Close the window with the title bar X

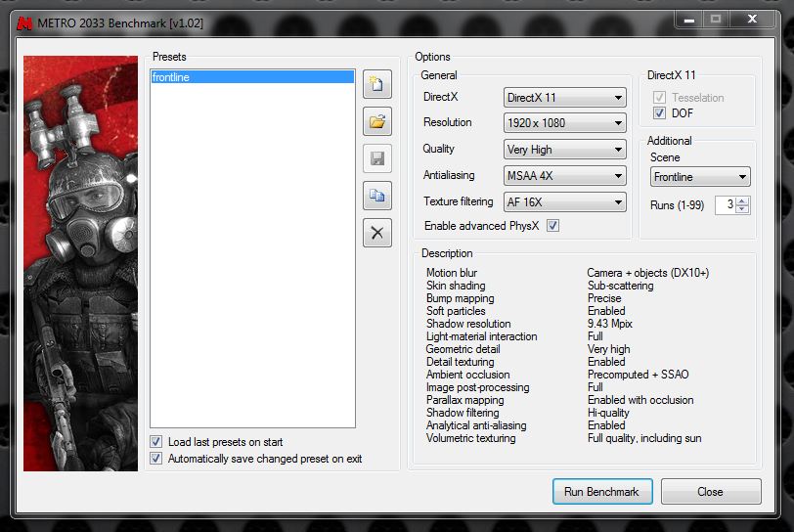click(x=753, y=20)
